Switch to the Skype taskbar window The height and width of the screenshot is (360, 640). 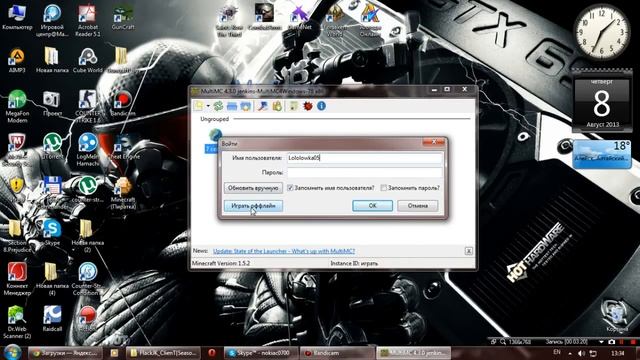(261, 353)
